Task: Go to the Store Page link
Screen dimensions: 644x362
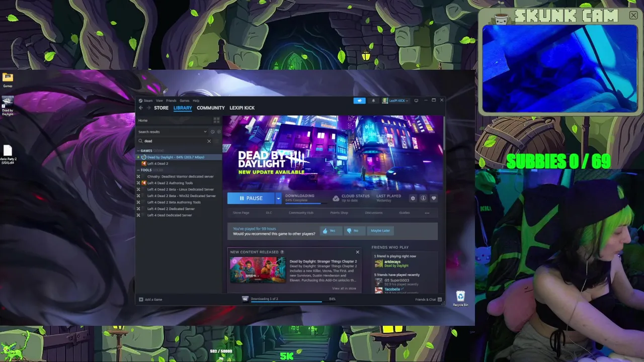Action: (x=241, y=213)
